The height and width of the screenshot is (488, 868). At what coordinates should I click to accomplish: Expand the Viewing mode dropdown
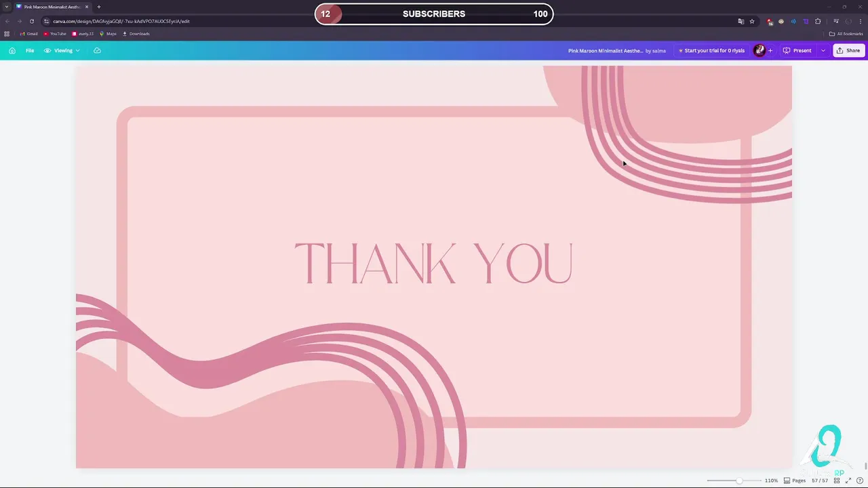62,51
